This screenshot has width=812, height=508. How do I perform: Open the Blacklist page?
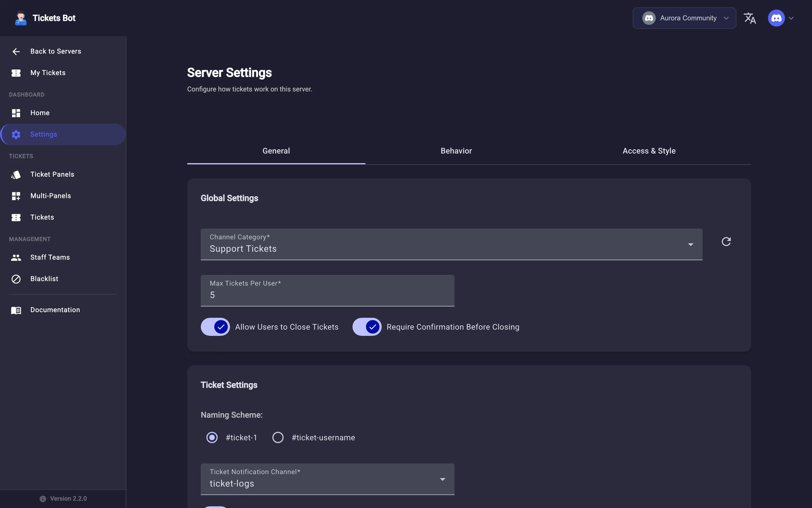63,279
